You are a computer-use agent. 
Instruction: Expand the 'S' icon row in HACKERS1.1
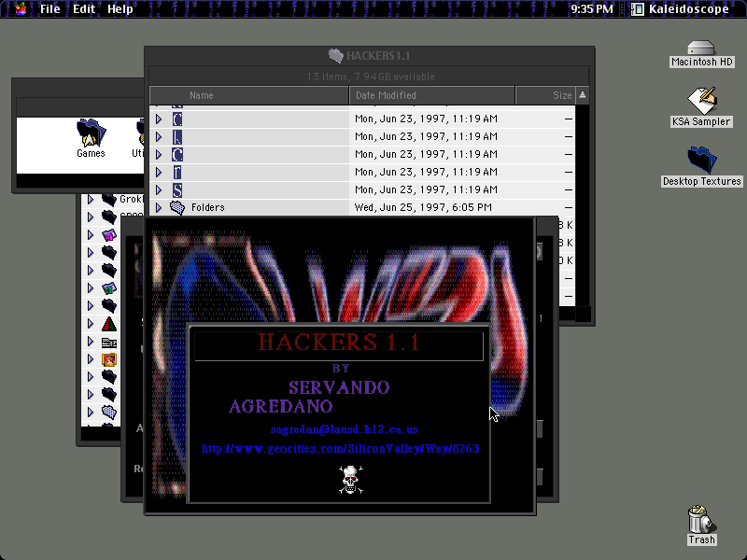[159, 190]
